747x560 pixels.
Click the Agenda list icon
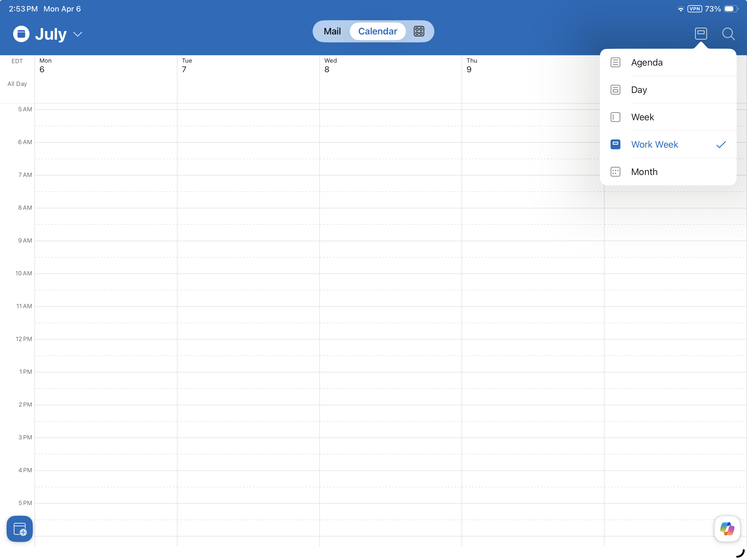615,63
